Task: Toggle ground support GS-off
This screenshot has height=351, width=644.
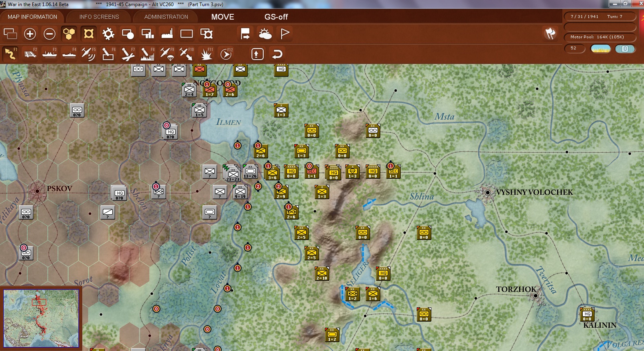Action: (x=276, y=17)
